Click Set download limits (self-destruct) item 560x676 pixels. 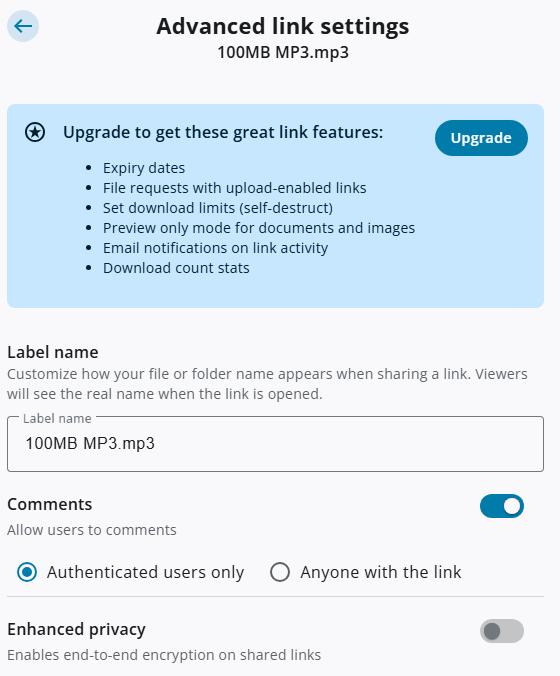(218, 208)
